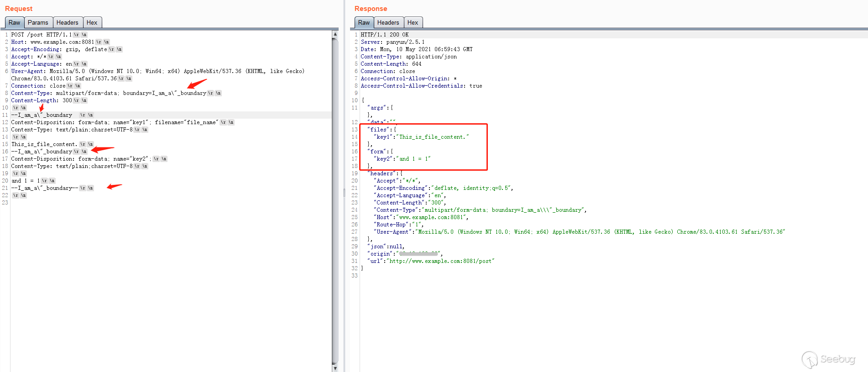Select the Request Raw tab
The height and width of the screenshot is (372, 868).
click(x=14, y=22)
